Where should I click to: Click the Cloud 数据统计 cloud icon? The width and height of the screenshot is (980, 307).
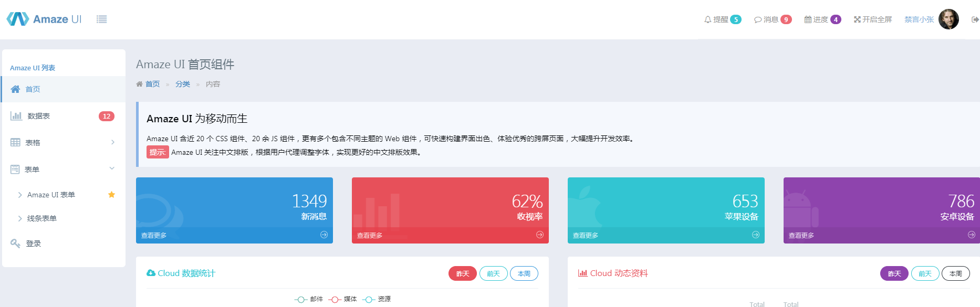click(151, 273)
